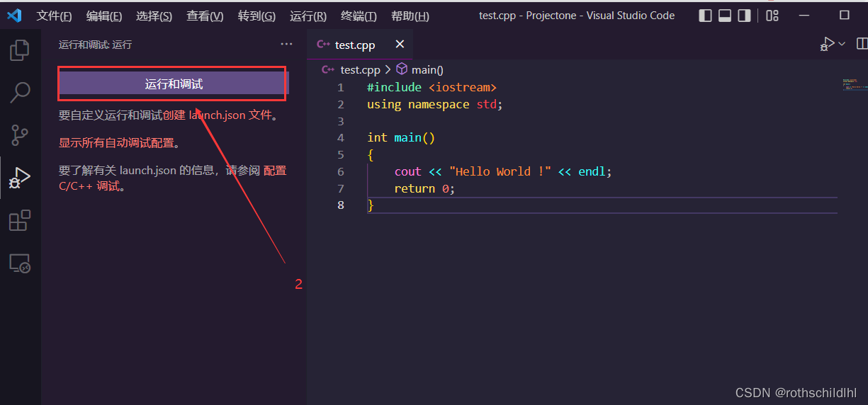Viewport: 868px width, 405px height.
Task: Click the "Hello World !" string
Action: click(x=500, y=171)
